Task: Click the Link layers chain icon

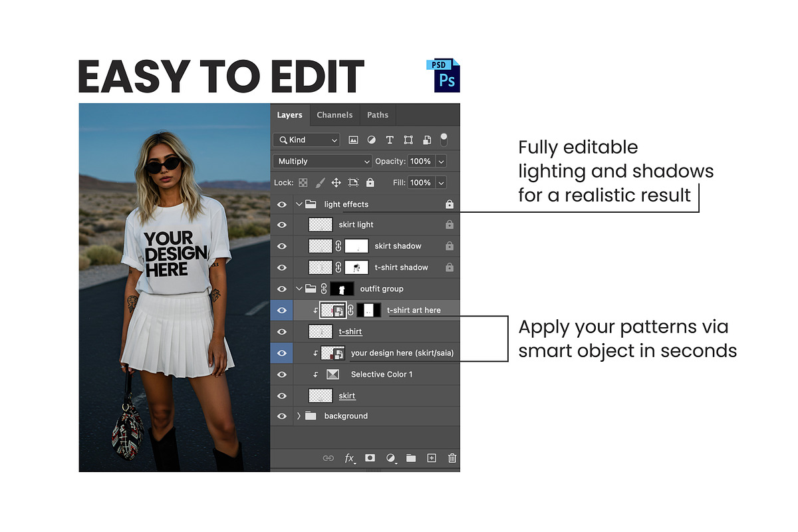Action: click(x=329, y=458)
